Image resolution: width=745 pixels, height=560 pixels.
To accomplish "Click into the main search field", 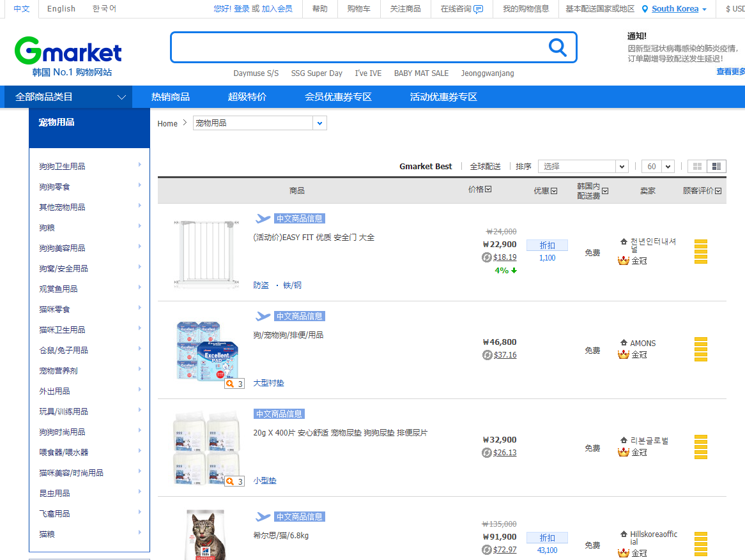I will tap(358, 47).
